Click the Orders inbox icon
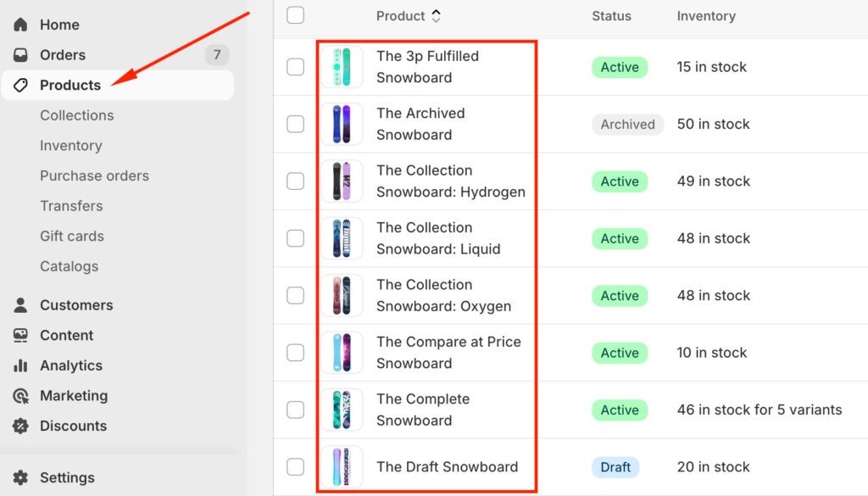 [x=21, y=55]
